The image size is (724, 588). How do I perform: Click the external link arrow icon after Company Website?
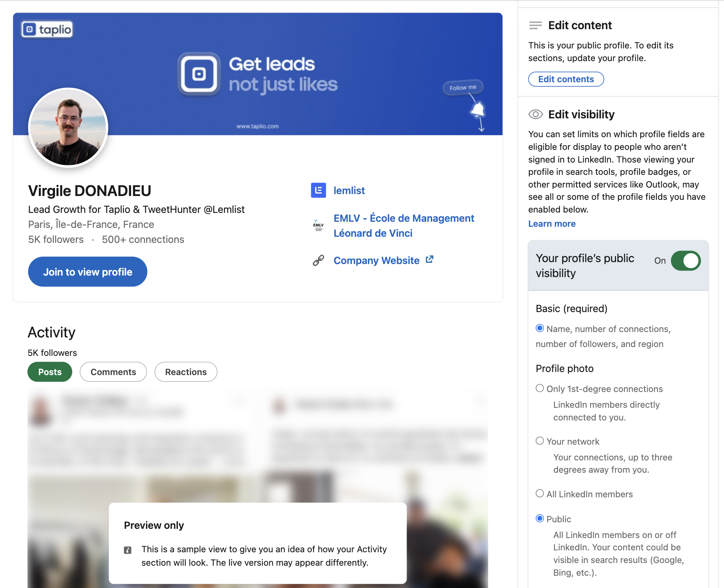tap(430, 260)
